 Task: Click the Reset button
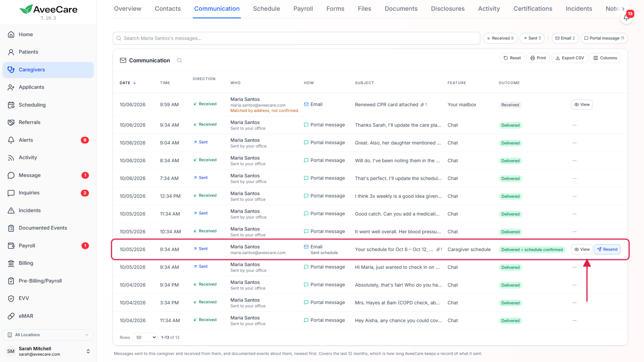tap(512, 58)
